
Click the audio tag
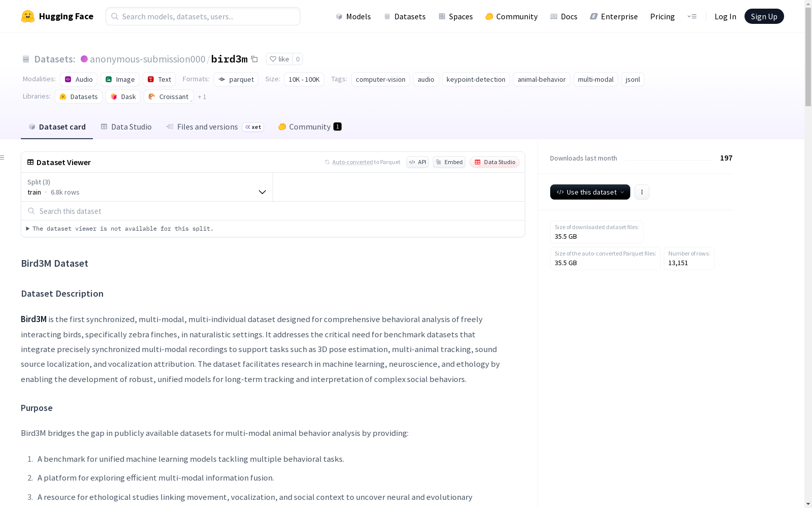point(426,79)
